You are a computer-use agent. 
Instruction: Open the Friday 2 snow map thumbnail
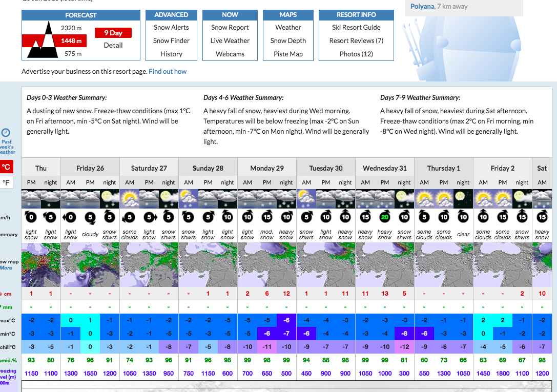503,265
